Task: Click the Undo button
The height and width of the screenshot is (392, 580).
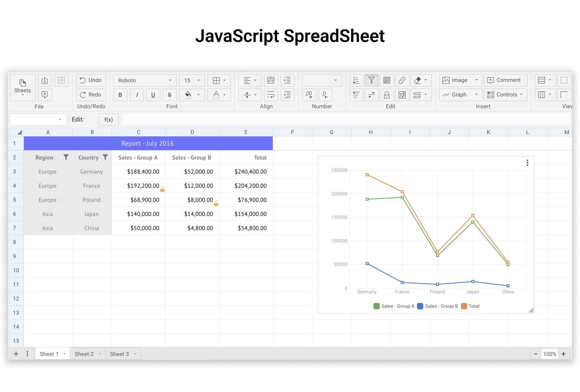Action: point(91,80)
